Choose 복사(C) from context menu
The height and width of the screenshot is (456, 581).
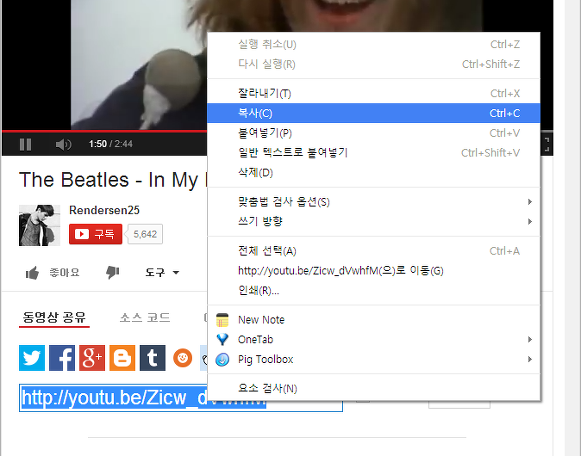pyautogui.click(x=374, y=113)
